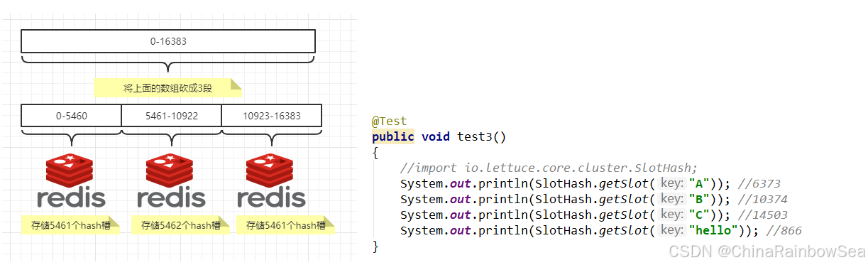The height and width of the screenshot is (265, 868).
Task: Click the yellow note about splitting into 3 segments
Action: point(168,88)
